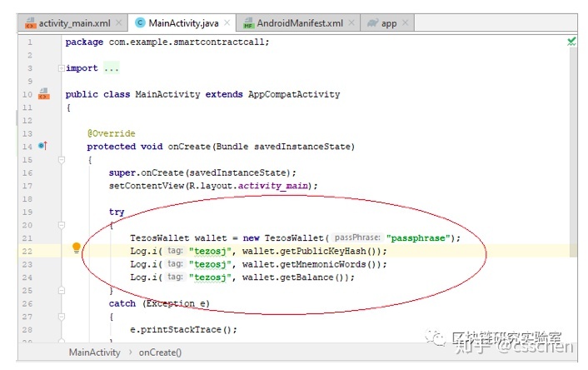
Task: Click AppCompatActivity in the class declaration
Action: pos(294,94)
